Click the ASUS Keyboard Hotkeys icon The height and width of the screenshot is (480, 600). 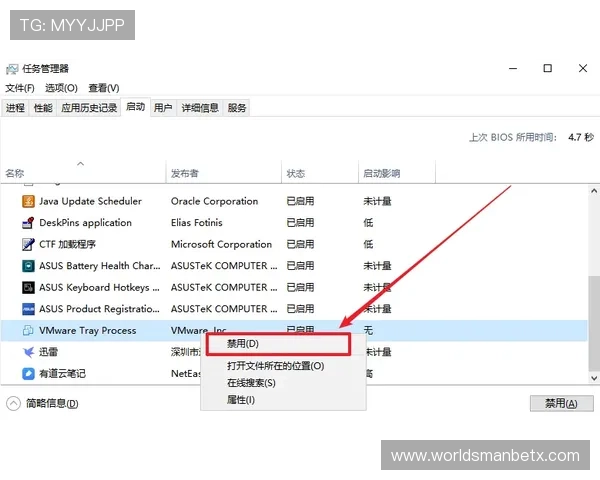(28, 287)
